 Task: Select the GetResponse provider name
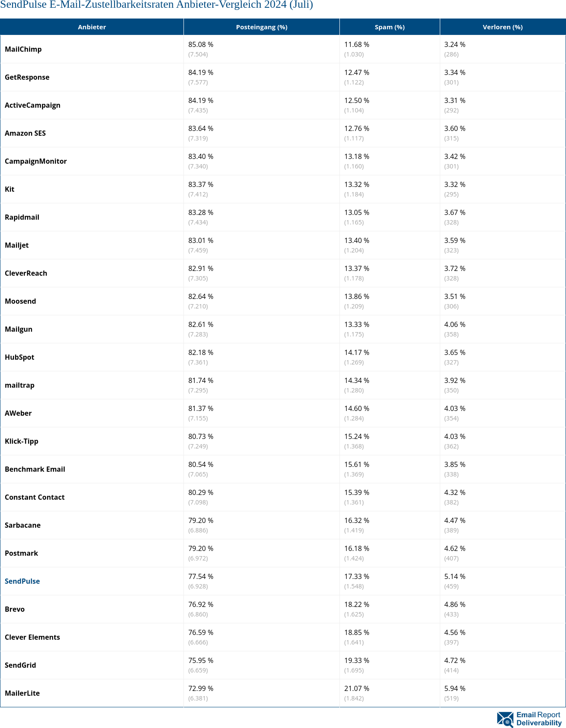pos(27,77)
